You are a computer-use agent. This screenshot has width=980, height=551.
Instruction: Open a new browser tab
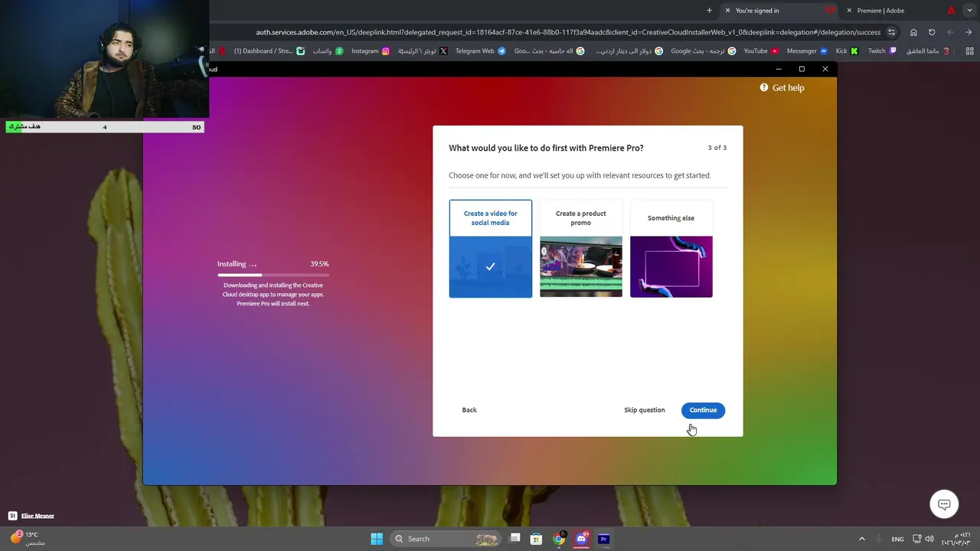point(709,11)
